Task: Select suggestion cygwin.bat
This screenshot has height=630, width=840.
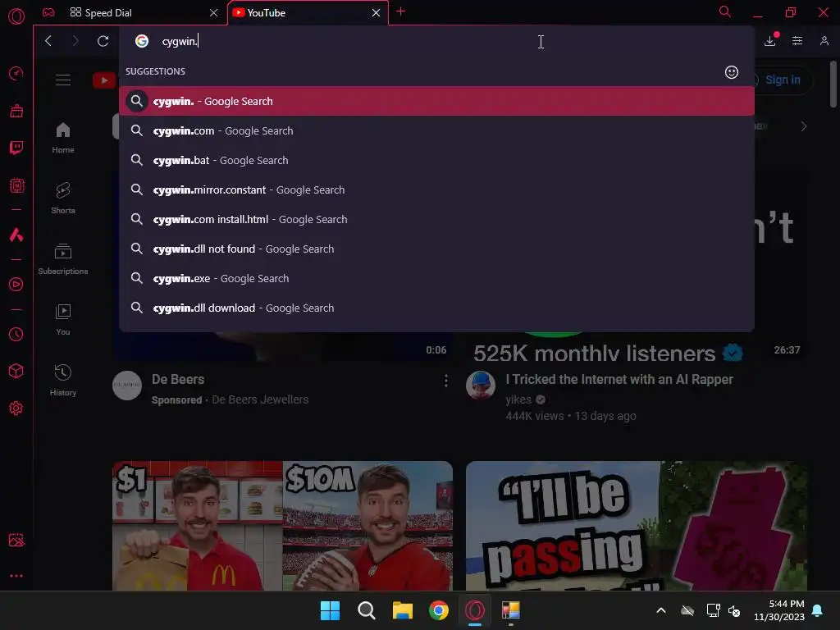Action: (436, 160)
